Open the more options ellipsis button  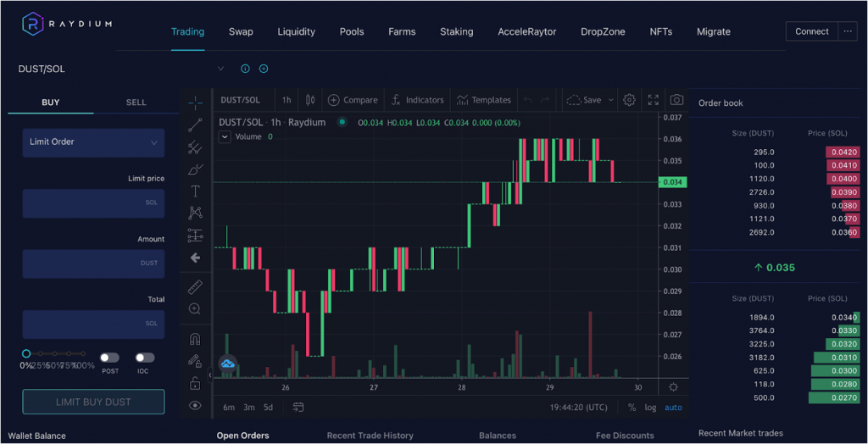tap(848, 31)
